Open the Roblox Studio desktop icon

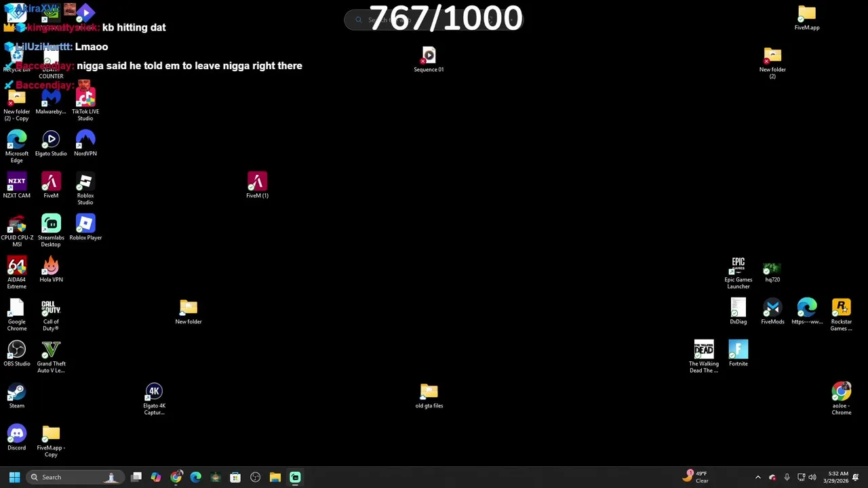(85, 188)
